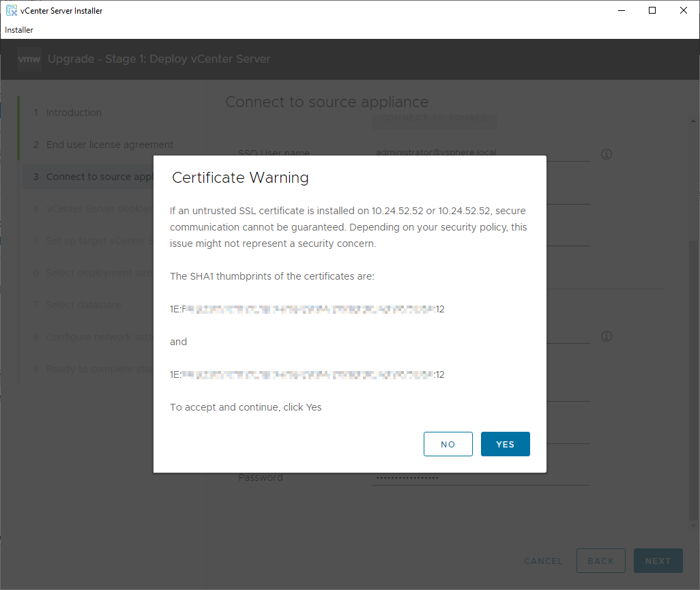Select End user license agreement step
700x590 pixels.
(x=109, y=145)
